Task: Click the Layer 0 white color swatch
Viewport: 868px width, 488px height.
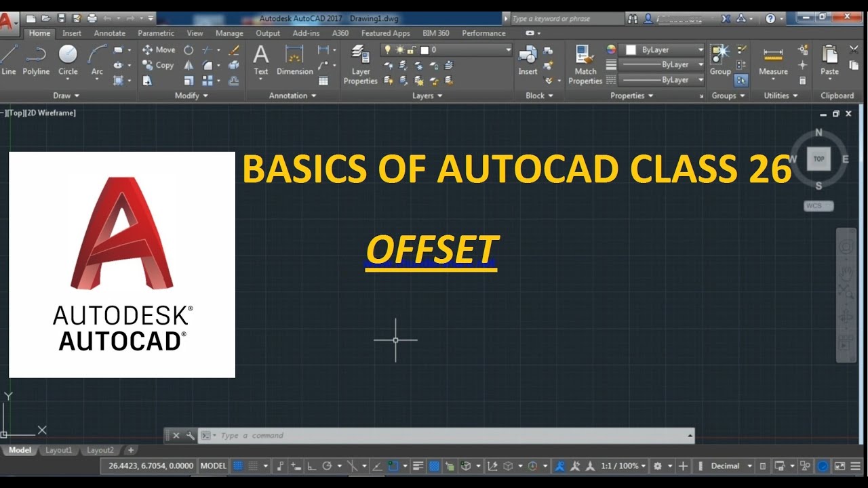Action: pyautogui.click(x=425, y=49)
